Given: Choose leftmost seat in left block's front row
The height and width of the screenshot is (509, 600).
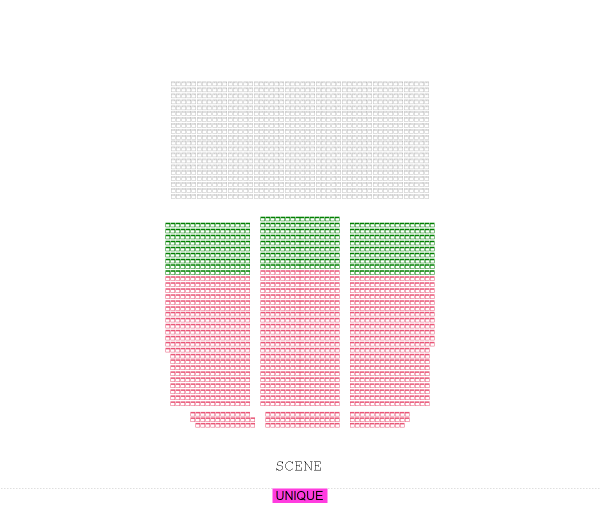Looking at the screenshot, I should click(x=198, y=425).
